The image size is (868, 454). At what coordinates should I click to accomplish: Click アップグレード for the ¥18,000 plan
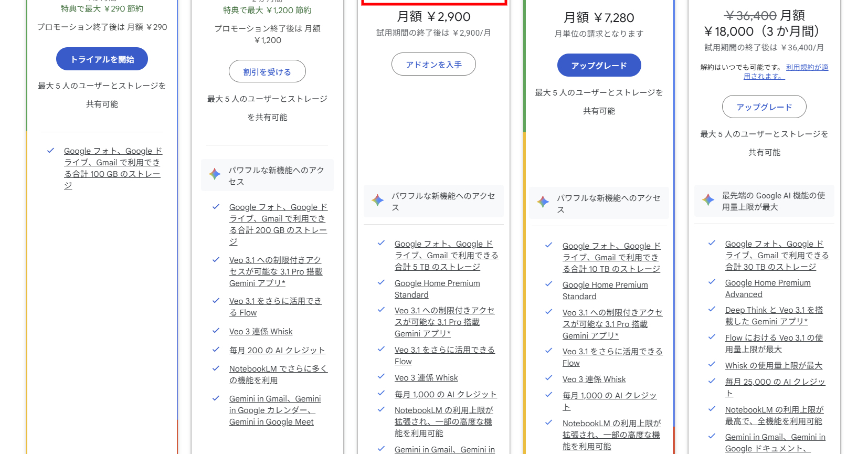click(x=764, y=107)
